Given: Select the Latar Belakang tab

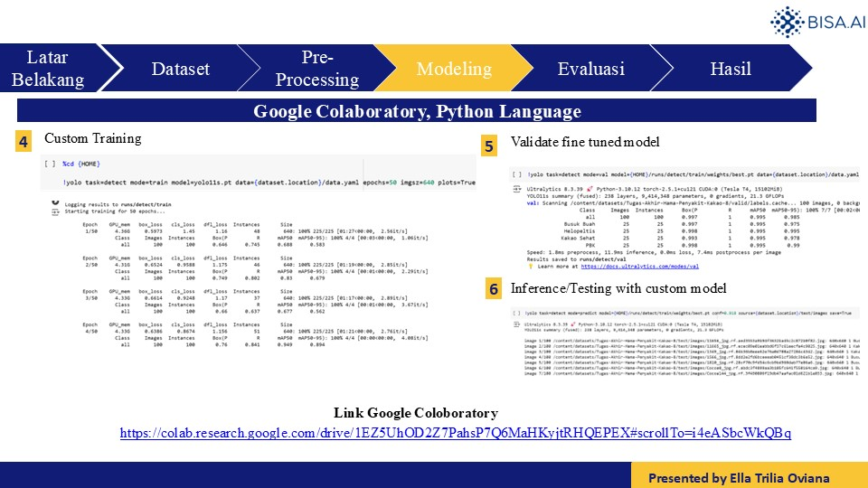Looking at the screenshot, I should (x=48, y=69).
